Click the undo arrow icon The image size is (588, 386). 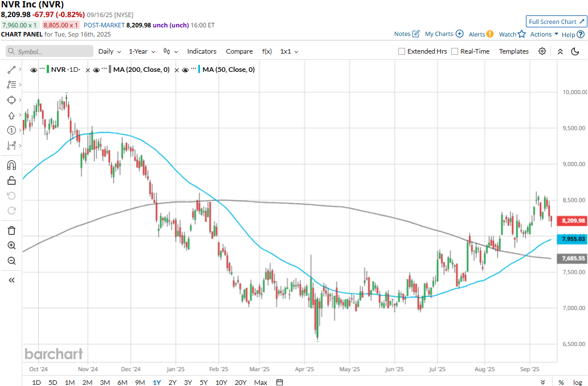coord(11,196)
